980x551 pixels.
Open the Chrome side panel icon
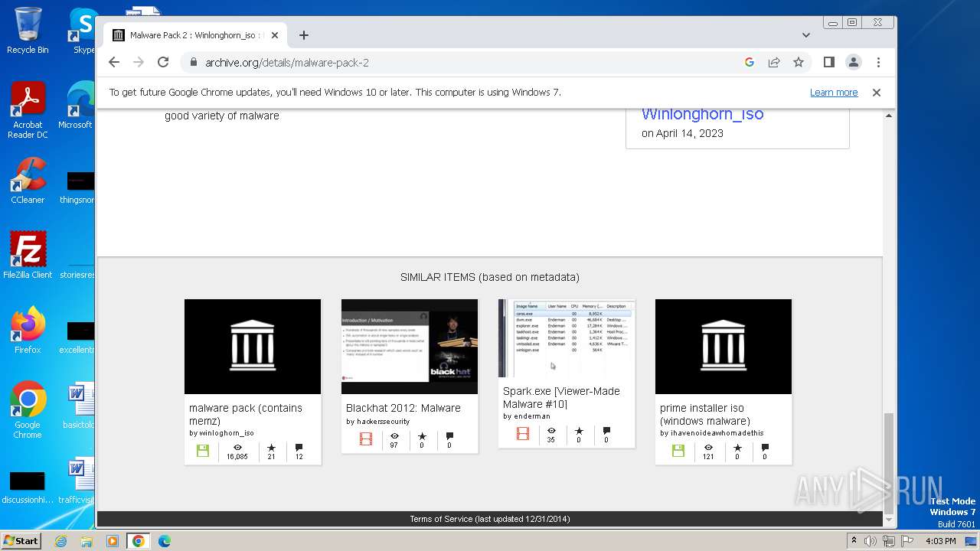tap(828, 62)
